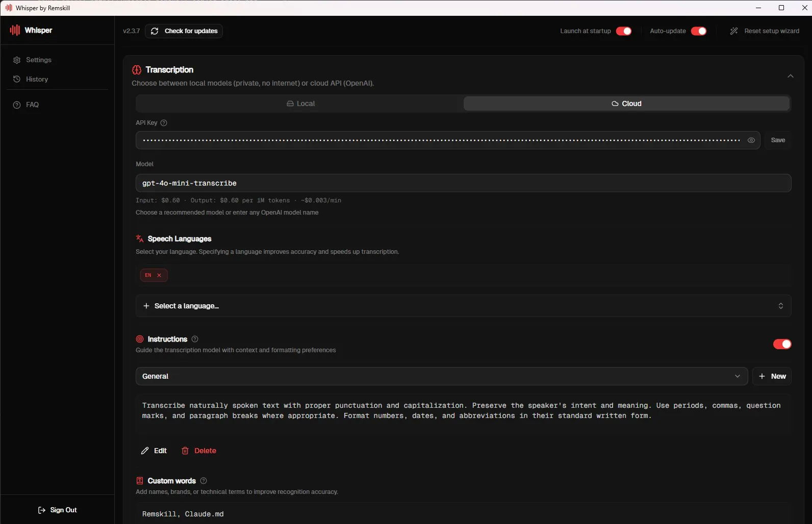The image size is (812, 524).
Task: Click the Whisper app icon in title bar
Action: pyautogui.click(x=9, y=8)
